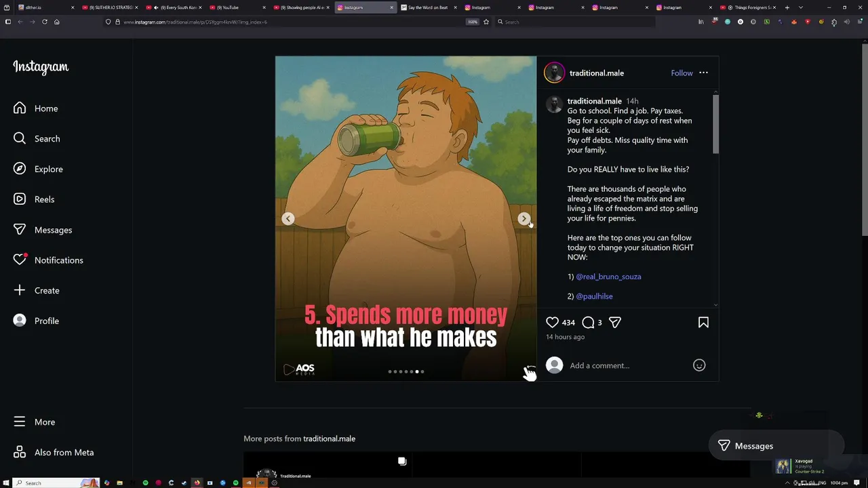Open the floating Messages button
The width and height of the screenshot is (868, 488).
pyautogui.click(x=776, y=445)
